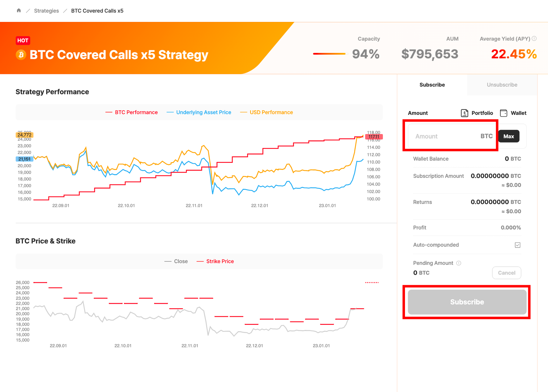Toggle the Auto-compounded checkbox
Image resolution: width=548 pixels, height=392 pixels.
click(517, 245)
